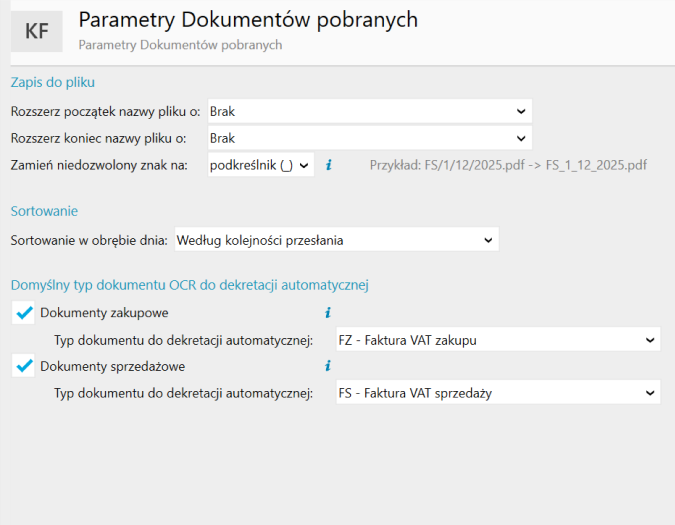Click the Według kolejności przesłania value
The width and height of the screenshot is (675, 525).
(260, 240)
